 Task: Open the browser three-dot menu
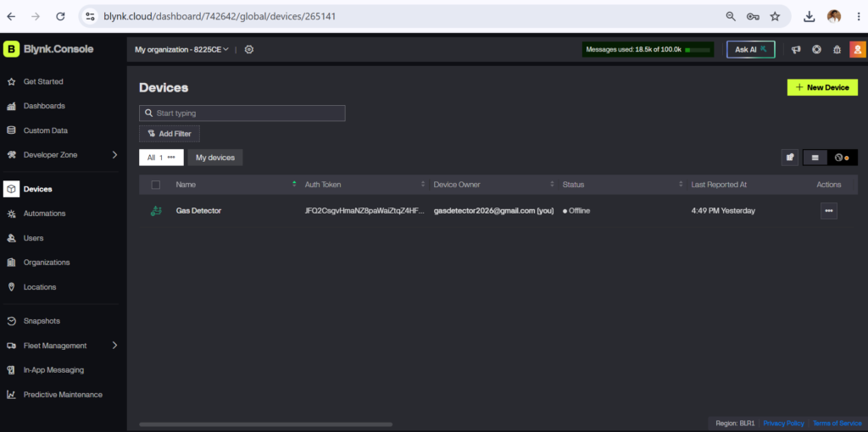858,17
